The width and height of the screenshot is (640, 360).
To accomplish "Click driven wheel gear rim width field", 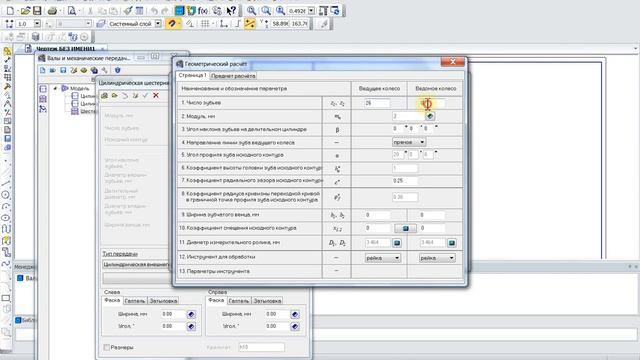I will click(x=433, y=215).
